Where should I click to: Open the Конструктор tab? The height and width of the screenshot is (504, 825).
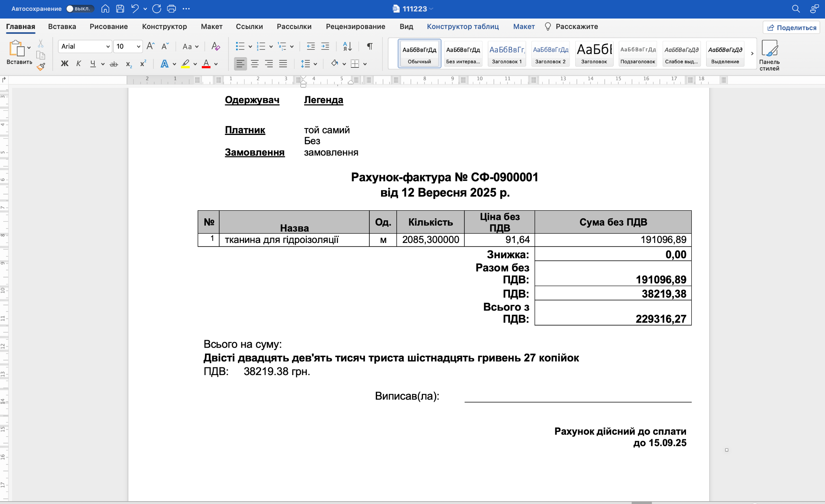coord(164,27)
